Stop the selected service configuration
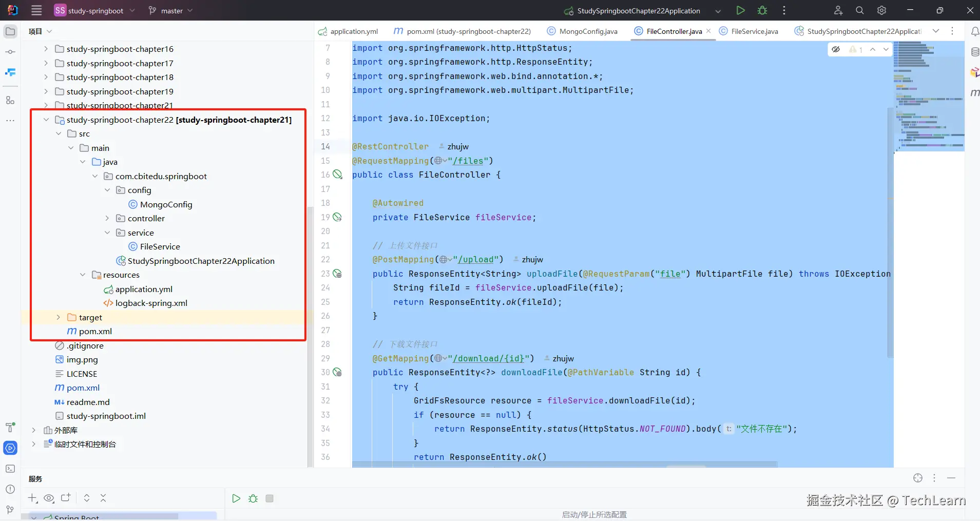 [270, 498]
